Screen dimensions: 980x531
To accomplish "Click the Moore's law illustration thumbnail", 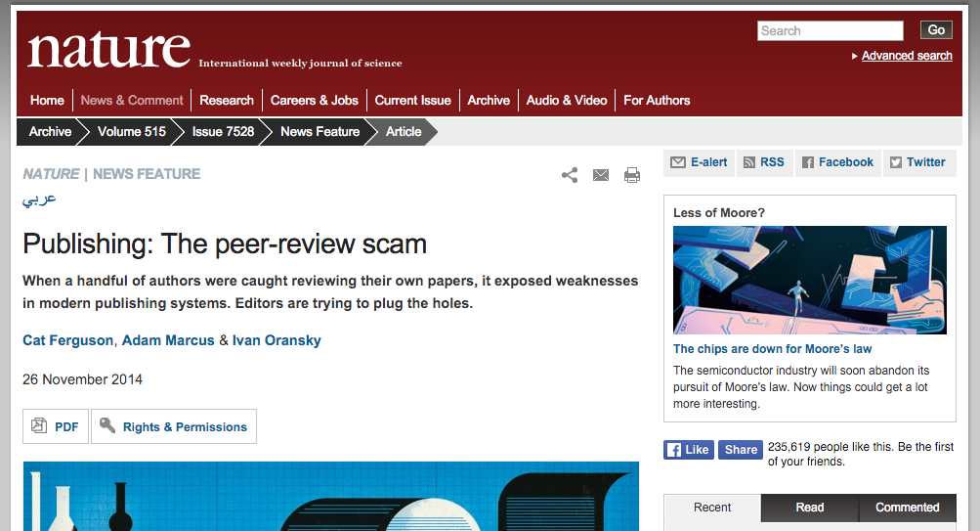I will [809, 280].
